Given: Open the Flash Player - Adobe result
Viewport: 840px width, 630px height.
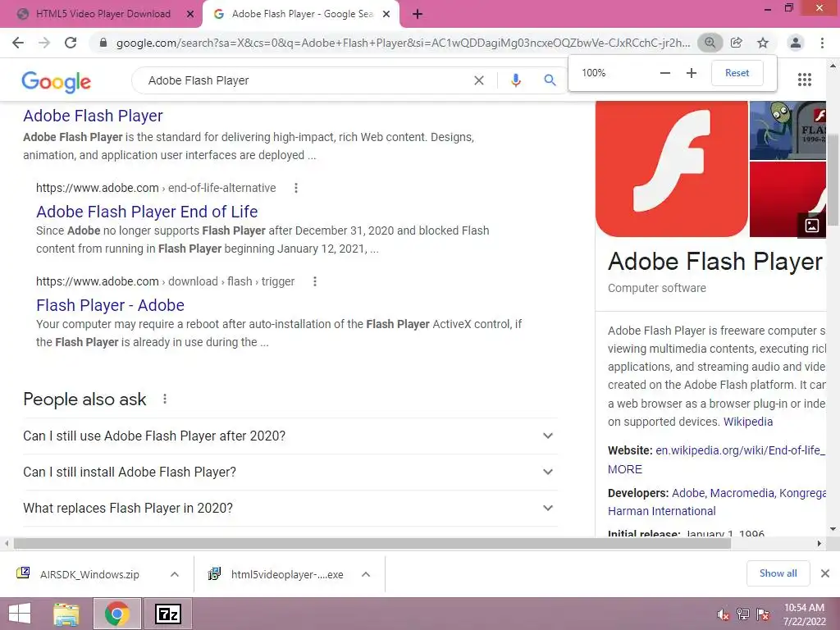Looking at the screenshot, I should tap(111, 305).
